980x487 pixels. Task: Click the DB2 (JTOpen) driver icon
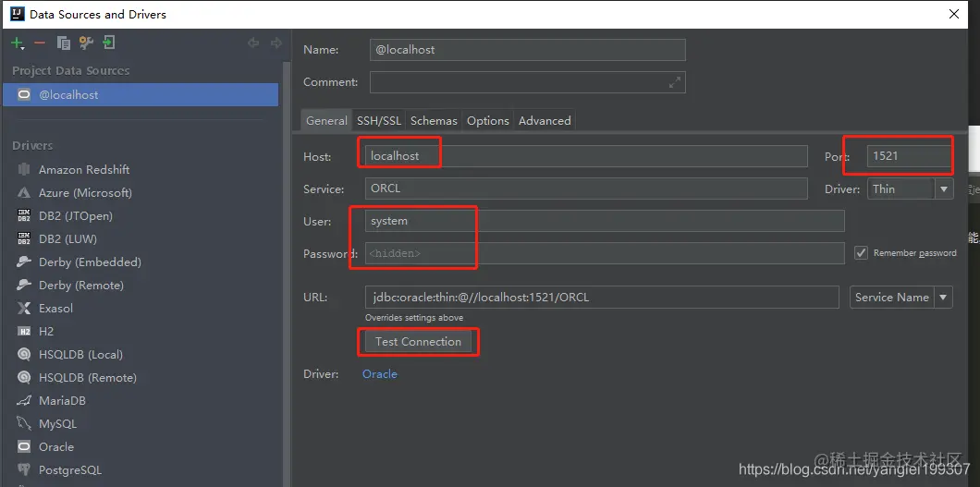coord(24,215)
